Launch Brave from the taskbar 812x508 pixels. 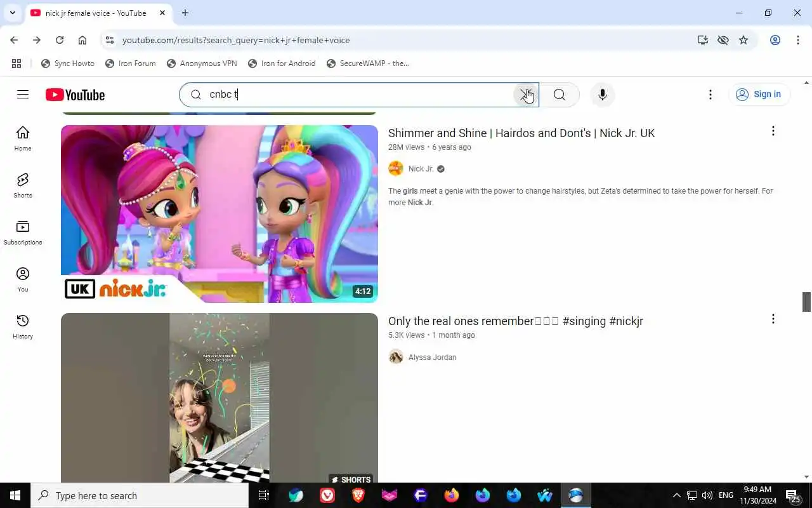[x=358, y=495]
